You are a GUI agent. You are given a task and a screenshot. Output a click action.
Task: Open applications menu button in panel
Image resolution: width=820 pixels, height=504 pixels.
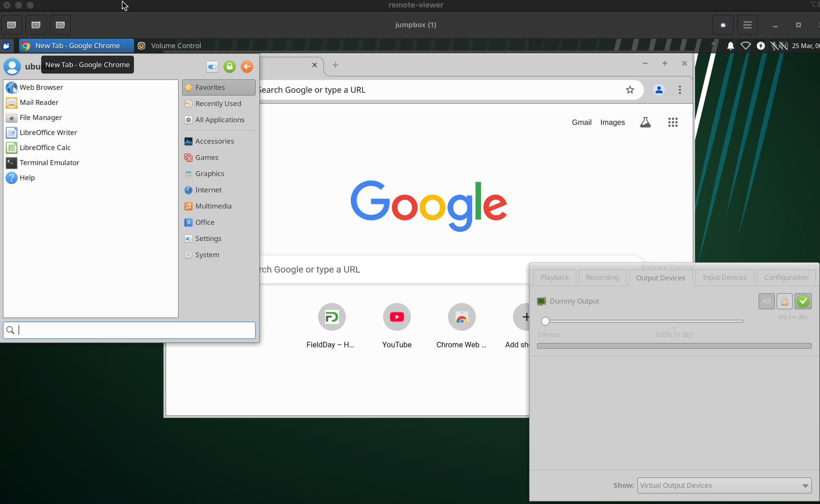[7, 46]
